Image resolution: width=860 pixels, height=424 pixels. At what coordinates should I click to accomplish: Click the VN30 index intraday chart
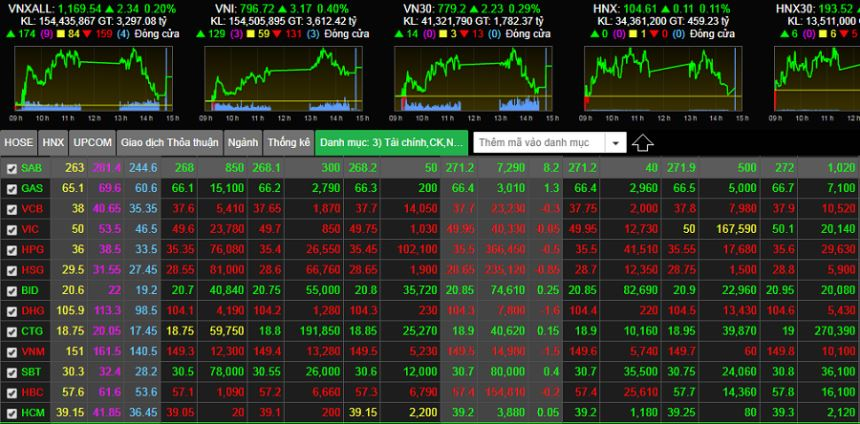pyautogui.click(x=471, y=78)
